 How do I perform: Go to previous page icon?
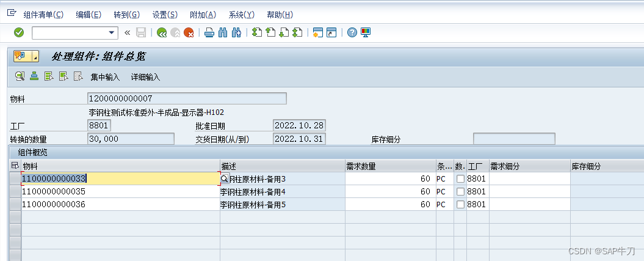tap(270, 32)
